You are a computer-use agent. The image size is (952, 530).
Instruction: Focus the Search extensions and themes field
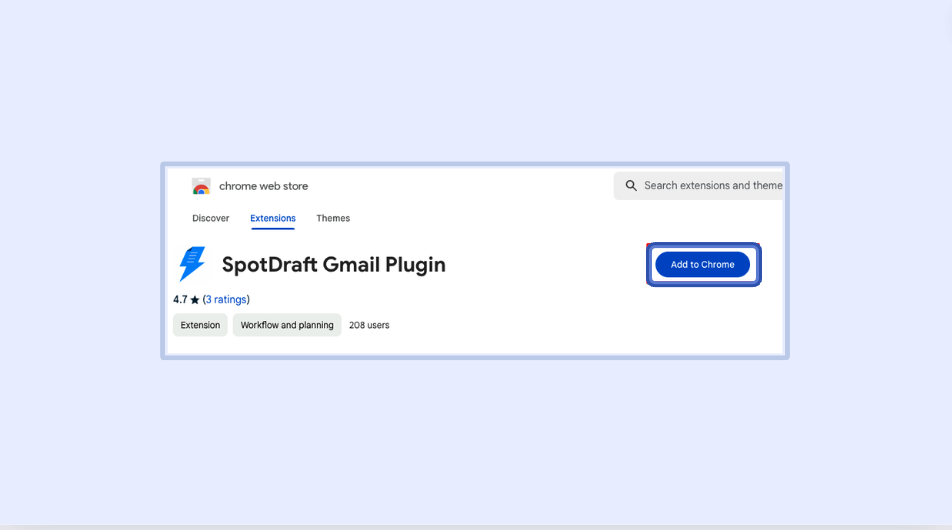pyautogui.click(x=699, y=186)
